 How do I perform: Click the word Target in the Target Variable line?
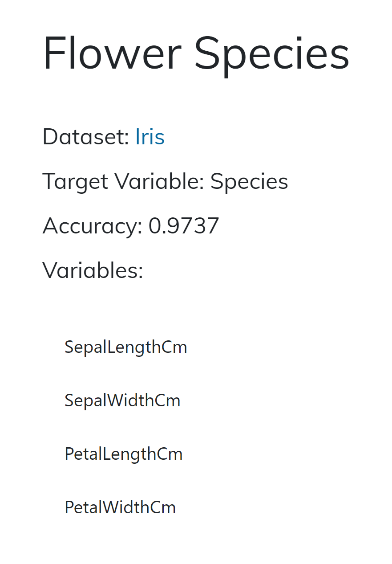pyautogui.click(x=75, y=182)
